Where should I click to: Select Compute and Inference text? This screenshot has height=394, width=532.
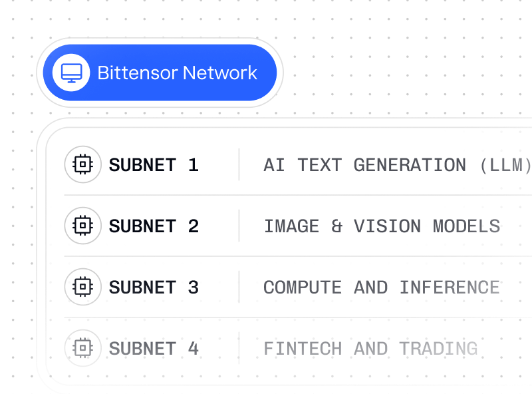pyautogui.click(x=381, y=288)
